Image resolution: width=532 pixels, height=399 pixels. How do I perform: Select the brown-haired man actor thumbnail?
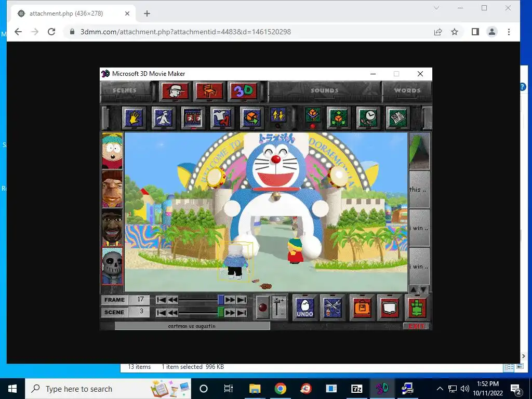click(112, 189)
